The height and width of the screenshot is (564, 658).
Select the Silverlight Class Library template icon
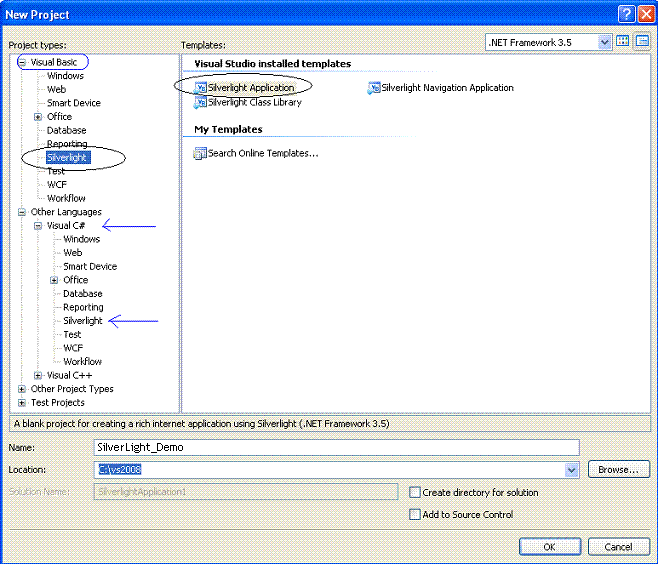click(x=201, y=102)
